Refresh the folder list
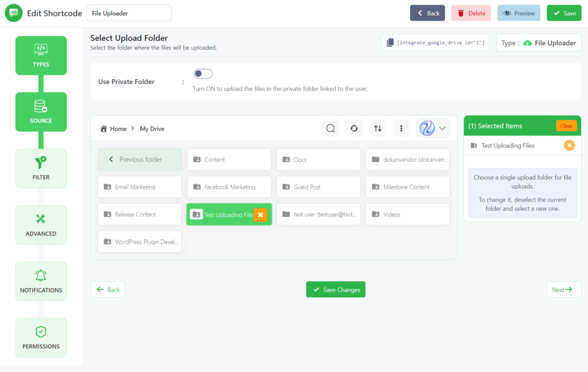The height and width of the screenshot is (372, 588). (354, 128)
